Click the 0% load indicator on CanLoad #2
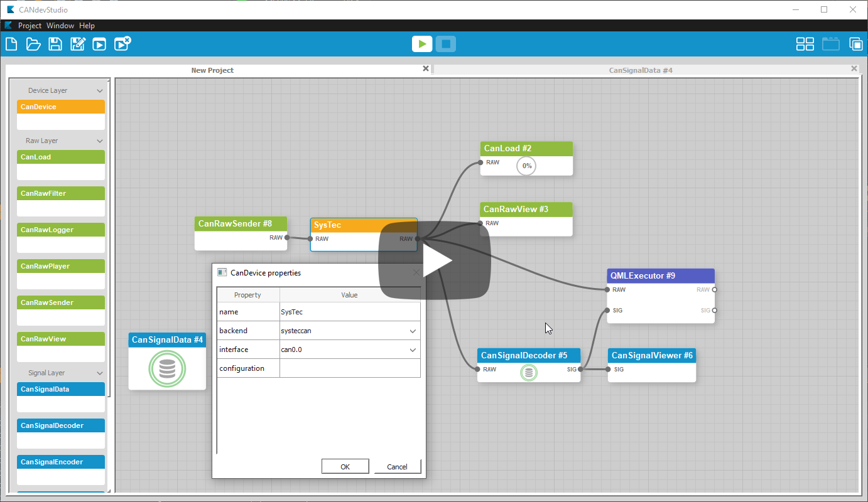 coord(526,166)
